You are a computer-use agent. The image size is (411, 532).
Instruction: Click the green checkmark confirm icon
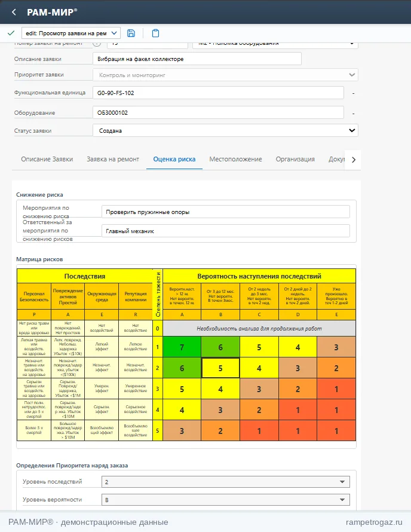click(11, 33)
